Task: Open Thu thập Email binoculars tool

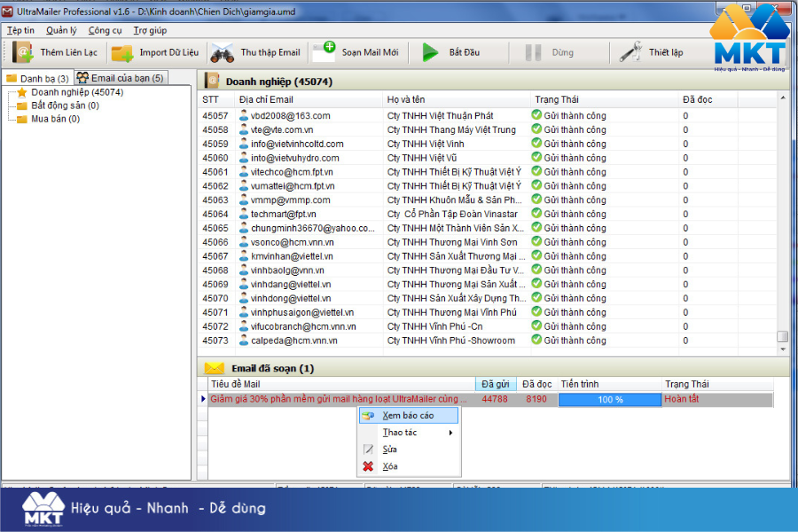Action: [223, 52]
